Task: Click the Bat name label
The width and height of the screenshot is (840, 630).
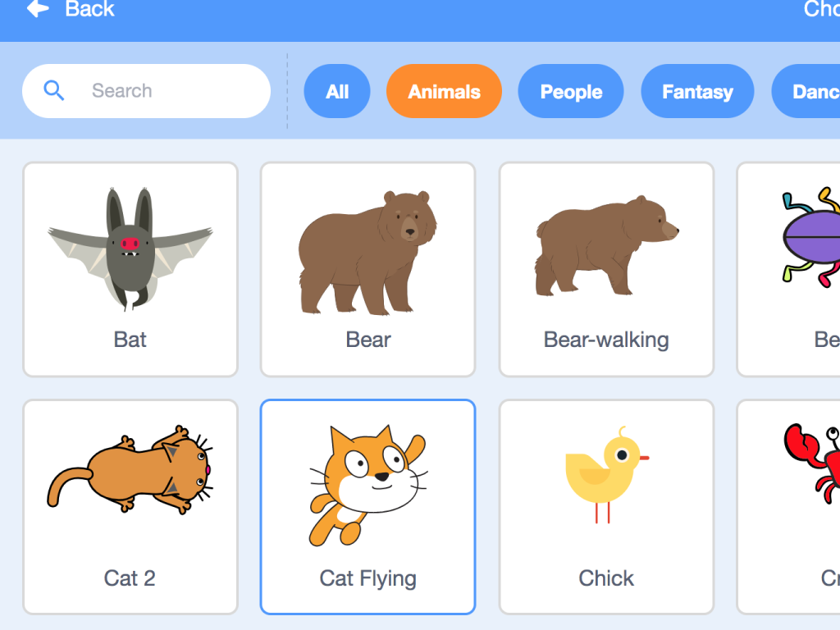Action: [130, 340]
